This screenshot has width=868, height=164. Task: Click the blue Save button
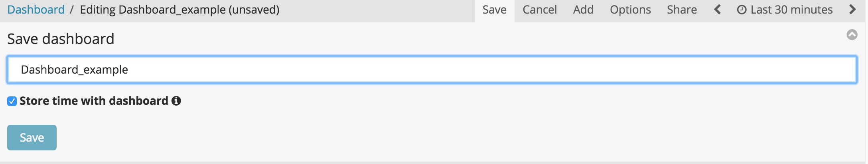(32, 138)
